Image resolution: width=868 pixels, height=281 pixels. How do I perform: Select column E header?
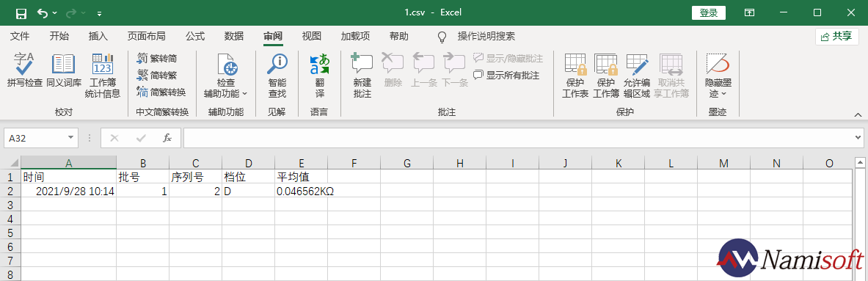301,163
